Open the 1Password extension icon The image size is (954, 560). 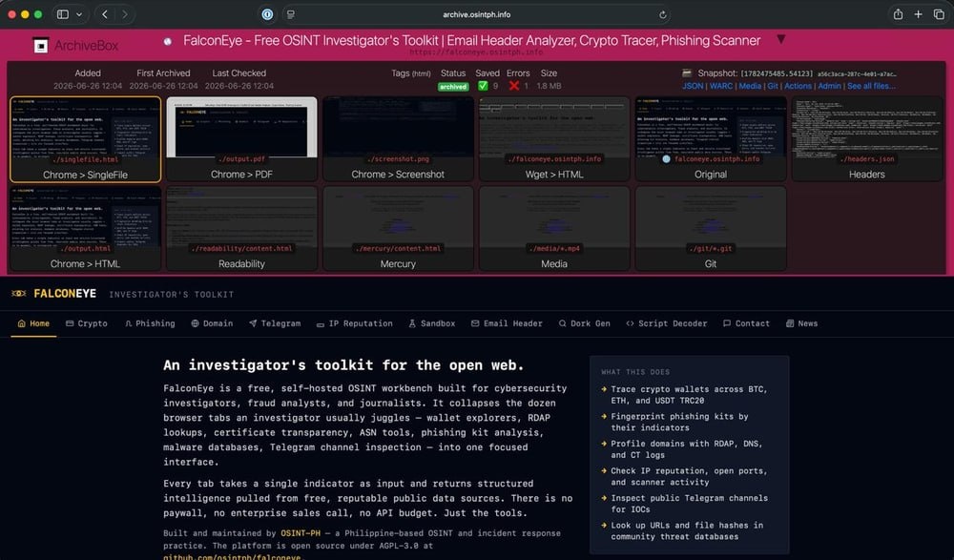(267, 14)
